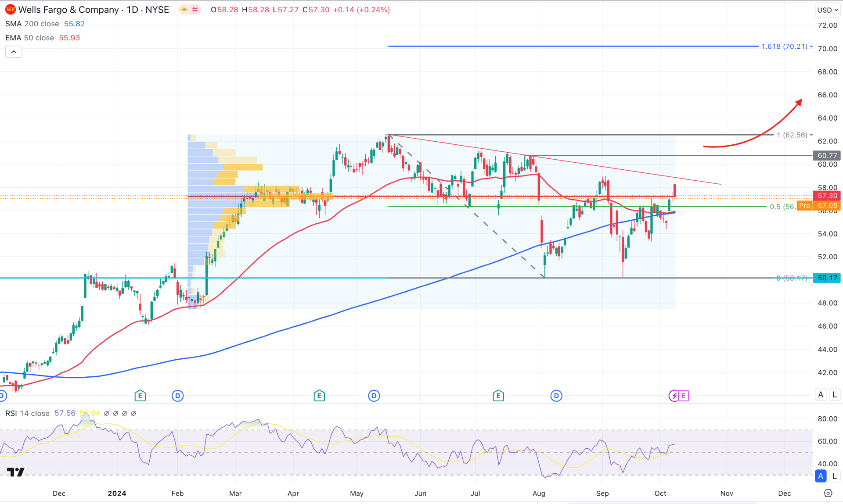This screenshot has height=504, width=843.
Task: Click dividend marker D in August
Action: coord(556,396)
